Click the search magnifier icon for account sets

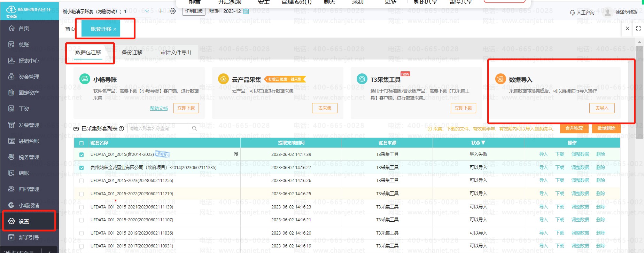click(x=194, y=128)
